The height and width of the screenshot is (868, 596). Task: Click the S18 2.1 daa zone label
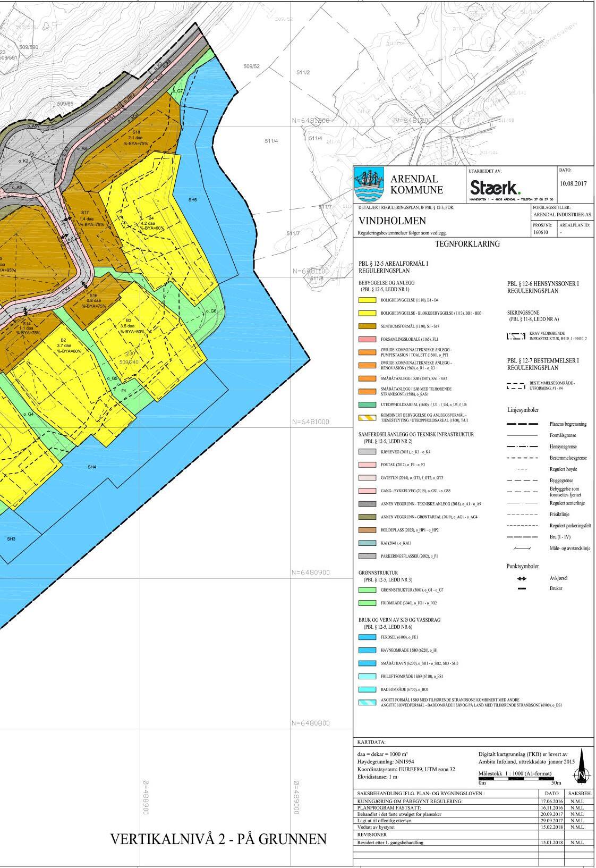[x=136, y=138]
